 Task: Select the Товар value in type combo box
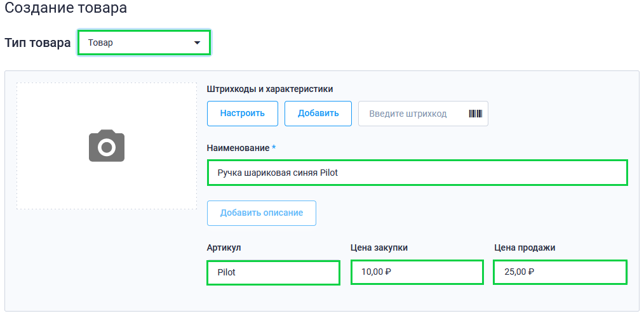point(144,43)
